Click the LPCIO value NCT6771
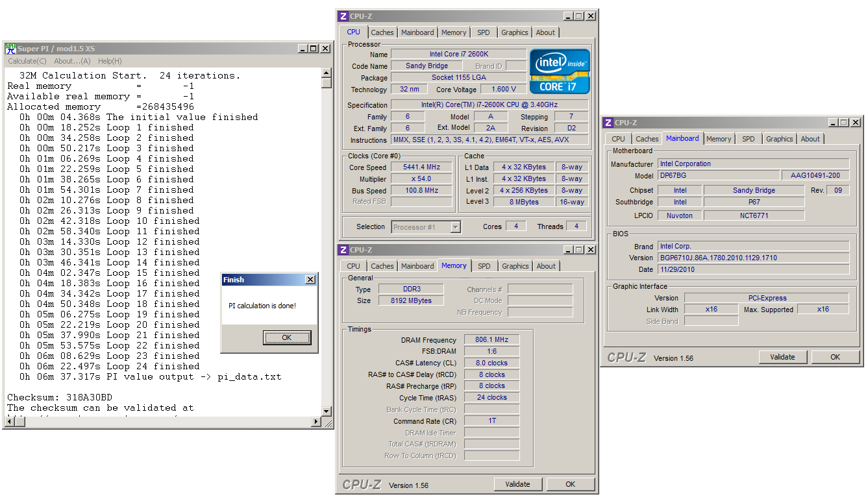 point(754,215)
